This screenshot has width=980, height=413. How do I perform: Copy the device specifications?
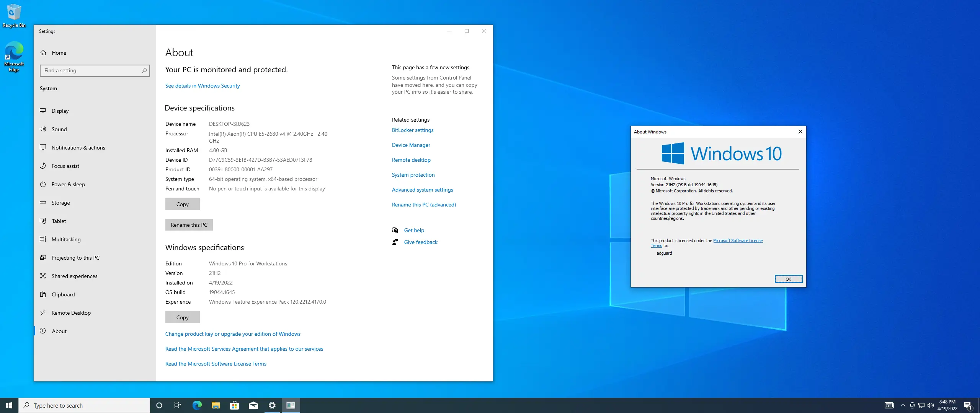tap(182, 204)
